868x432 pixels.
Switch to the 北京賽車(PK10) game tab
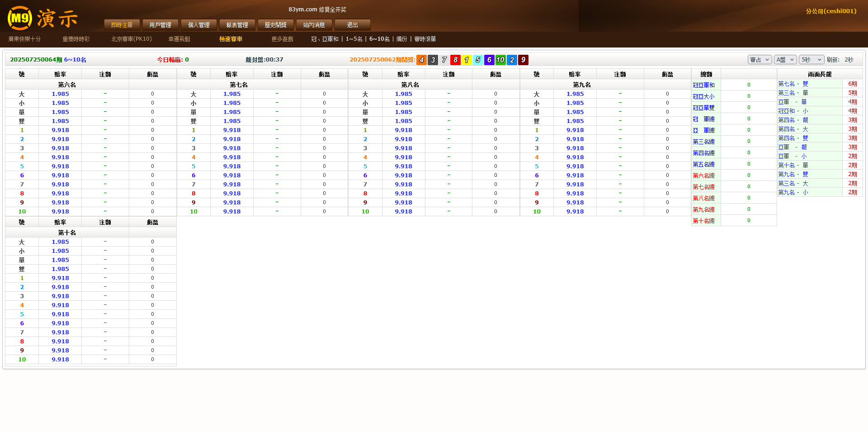132,39
